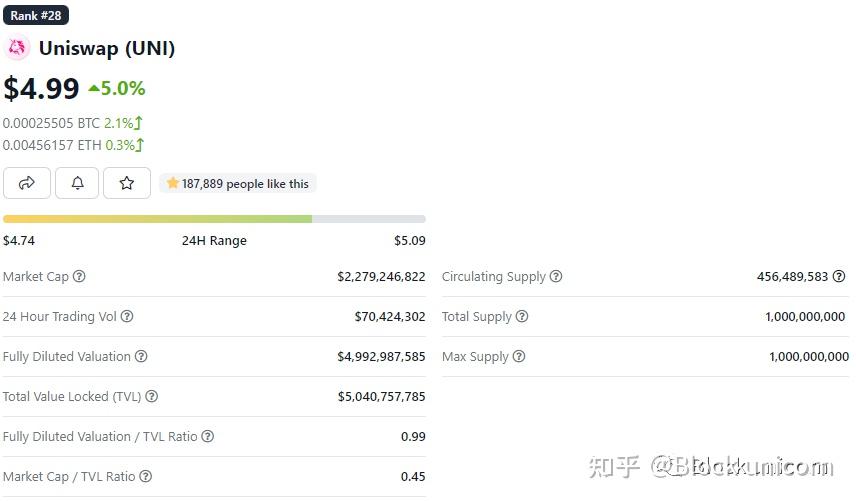Click the BTC price conversion line

coord(72,123)
